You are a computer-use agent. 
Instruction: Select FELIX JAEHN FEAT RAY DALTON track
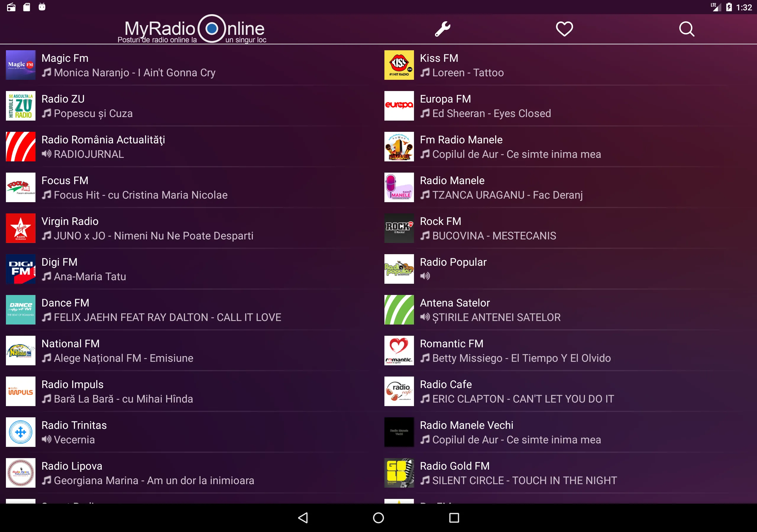pyautogui.click(x=167, y=317)
